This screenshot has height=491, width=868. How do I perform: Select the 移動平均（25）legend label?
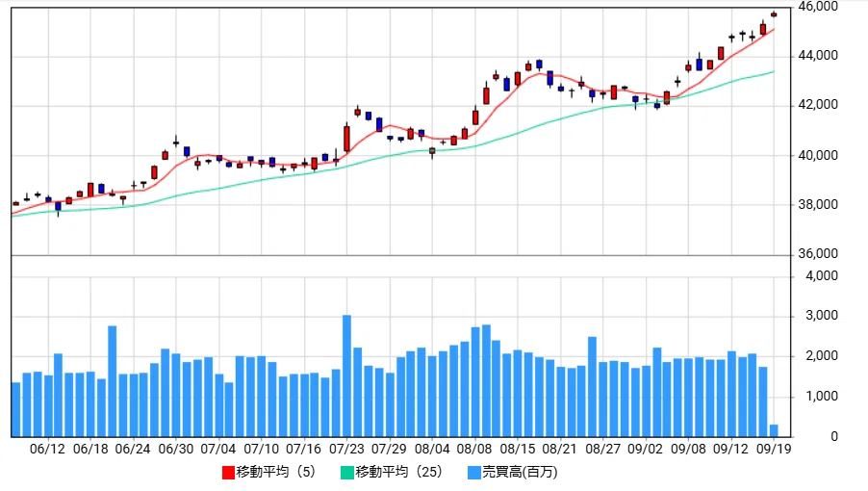399,472
